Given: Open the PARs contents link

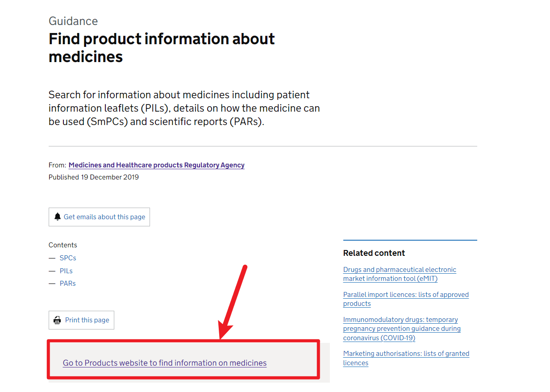Looking at the screenshot, I should 67,283.
